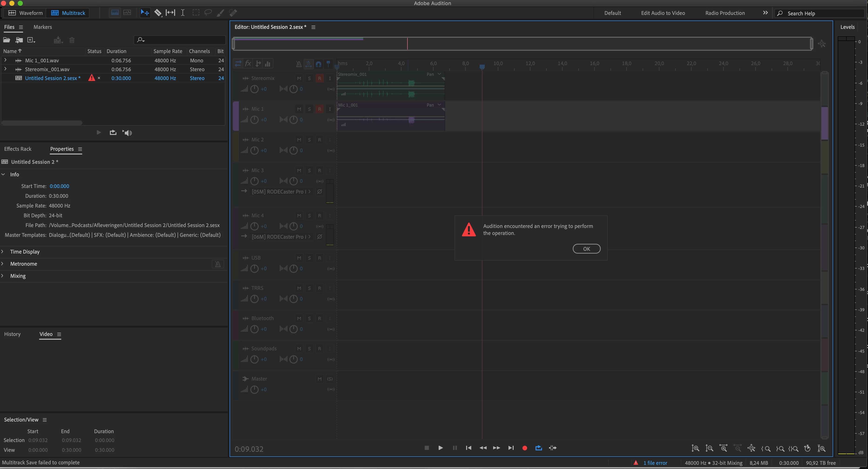Viewport: 868px width, 469px height.
Task: Click the Record button in transport
Action: tap(524, 448)
